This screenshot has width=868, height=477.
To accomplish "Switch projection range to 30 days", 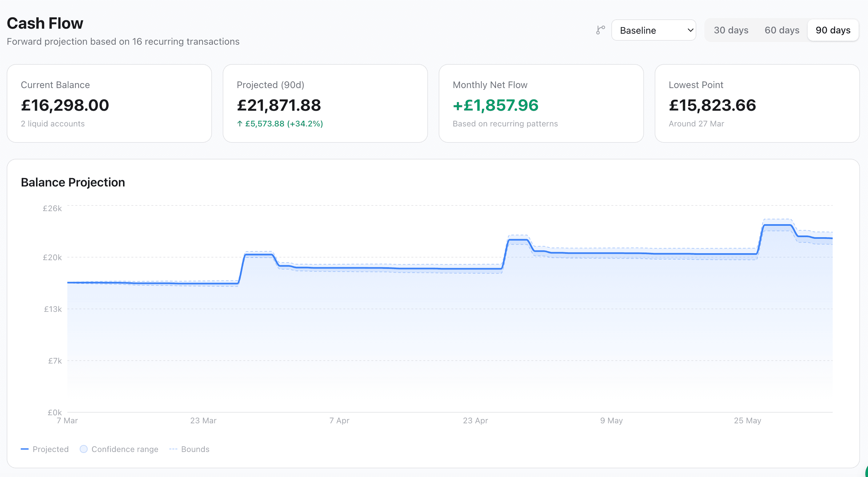I will [x=731, y=30].
